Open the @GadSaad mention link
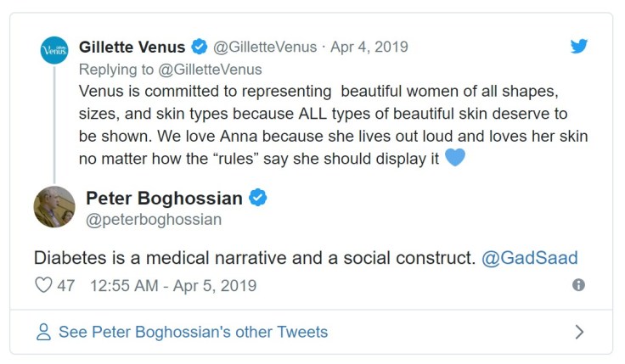 coord(531,257)
